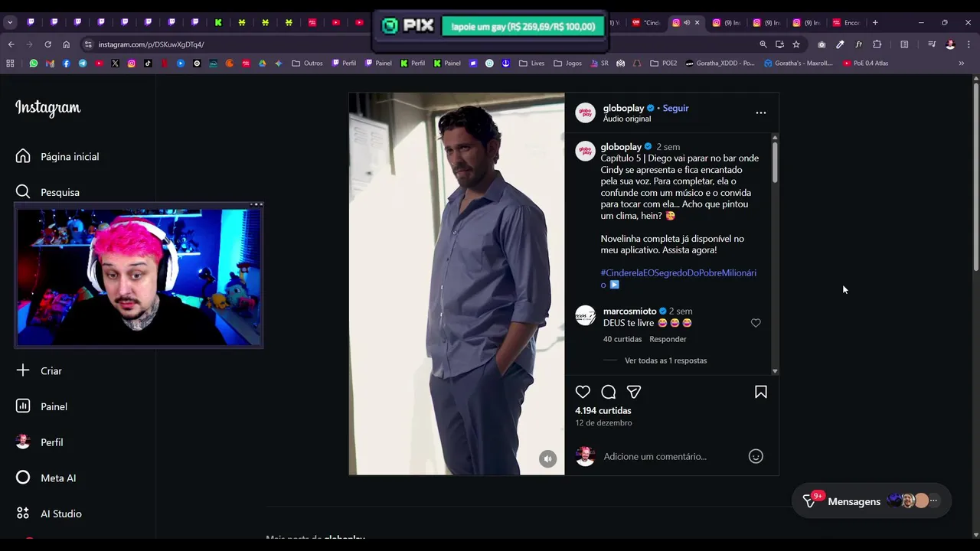This screenshot has width=980, height=551.
Task: Open post options three-dot menu
Action: click(761, 112)
